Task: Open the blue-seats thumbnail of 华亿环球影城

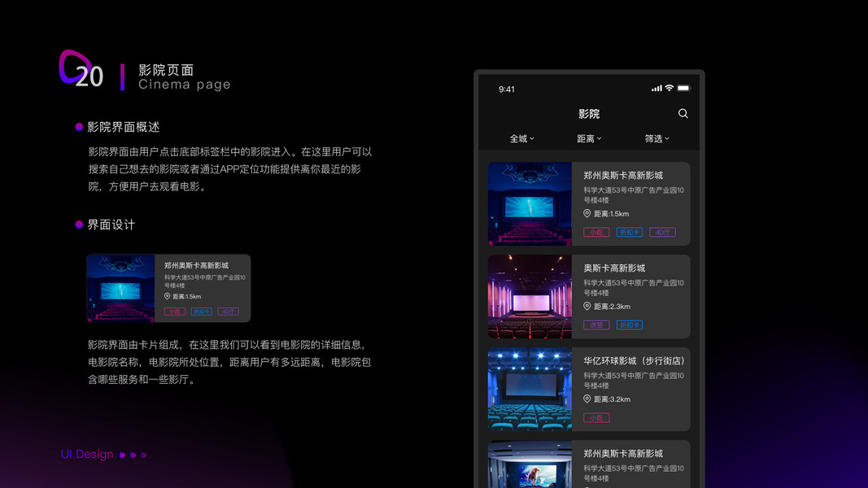Action: coord(530,390)
